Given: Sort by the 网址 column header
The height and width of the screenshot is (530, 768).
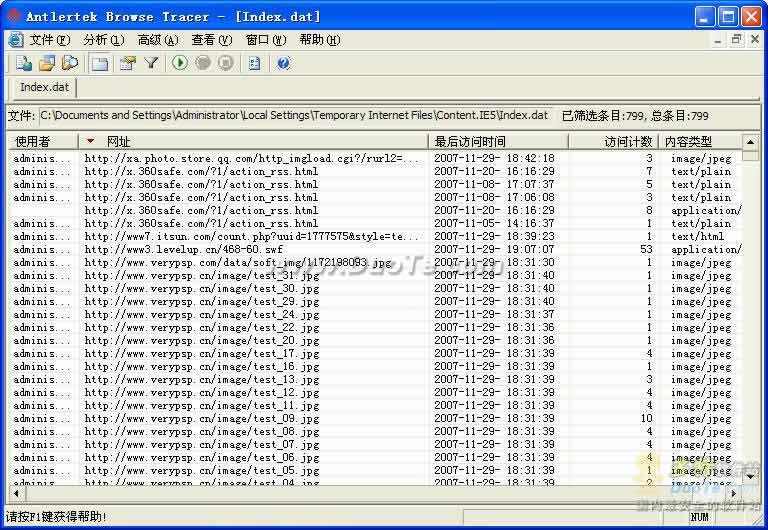Looking at the screenshot, I should [x=253, y=142].
